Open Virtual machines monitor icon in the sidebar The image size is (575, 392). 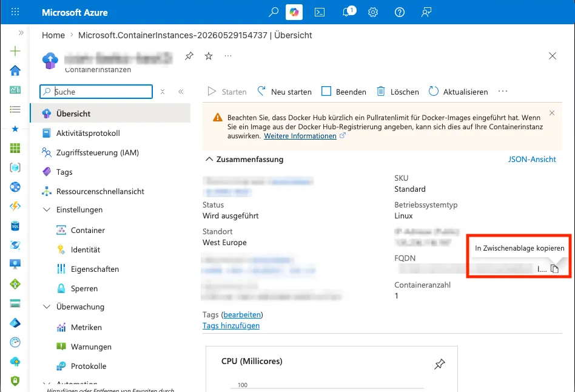point(15,265)
